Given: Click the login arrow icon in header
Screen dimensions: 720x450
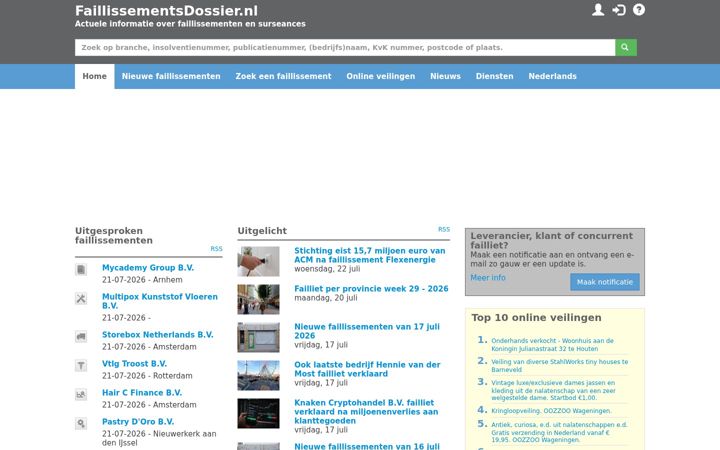Looking at the screenshot, I should [619, 10].
